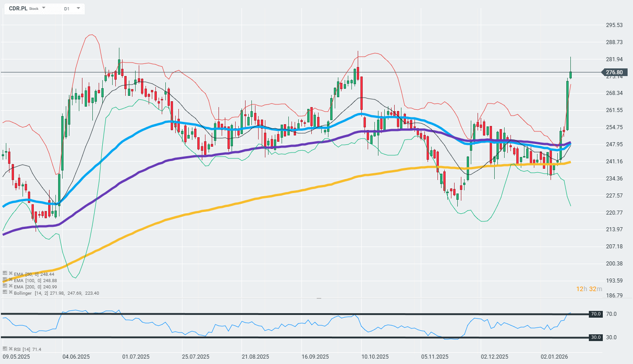This screenshot has width=633, height=364.
Task: Click the 21.08.2025 date axis label
Action: coord(255,357)
